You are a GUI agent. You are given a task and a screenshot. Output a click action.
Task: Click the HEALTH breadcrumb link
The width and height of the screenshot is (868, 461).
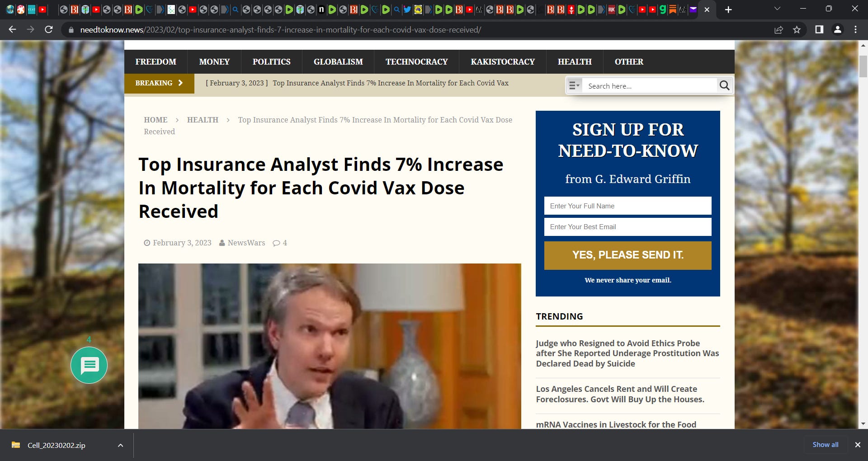point(203,120)
